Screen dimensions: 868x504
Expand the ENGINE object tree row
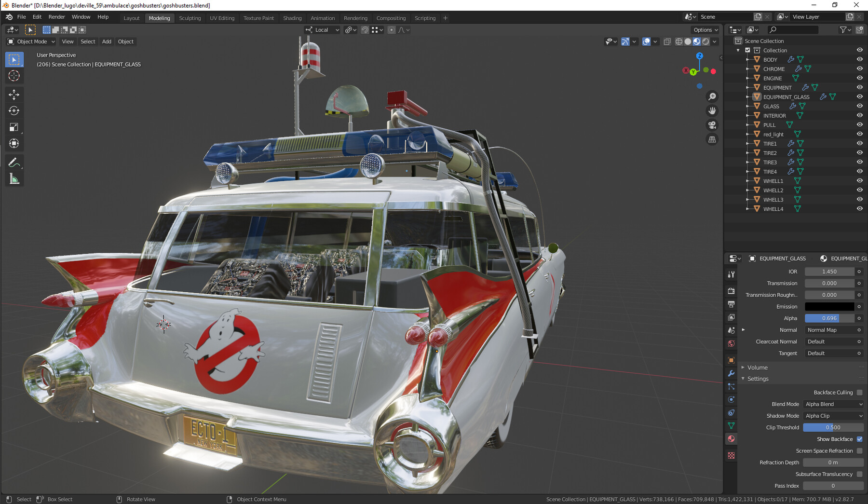point(747,78)
